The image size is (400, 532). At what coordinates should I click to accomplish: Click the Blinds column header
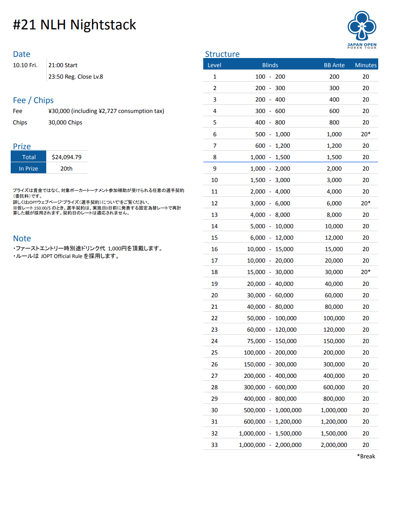click(270, 65)
